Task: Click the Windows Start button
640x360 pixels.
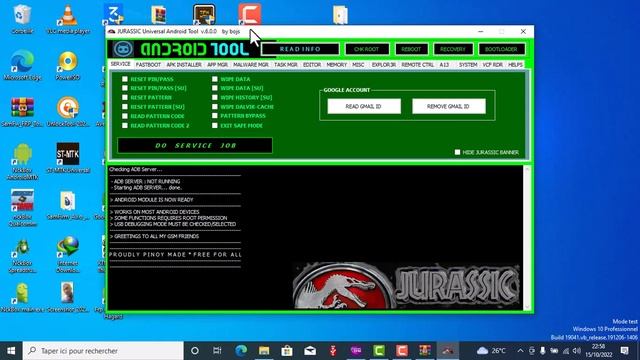Action: pyautogui.click(x=11, y=351)
